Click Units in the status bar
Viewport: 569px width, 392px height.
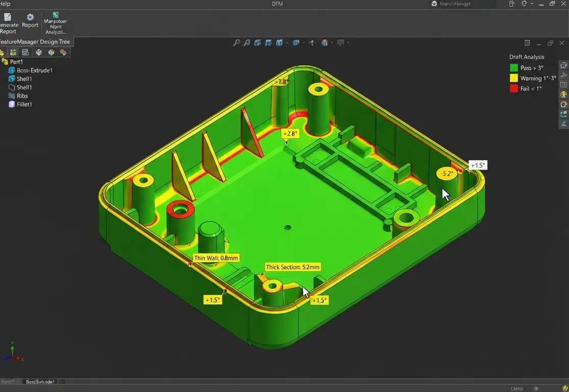coord(517,389)
